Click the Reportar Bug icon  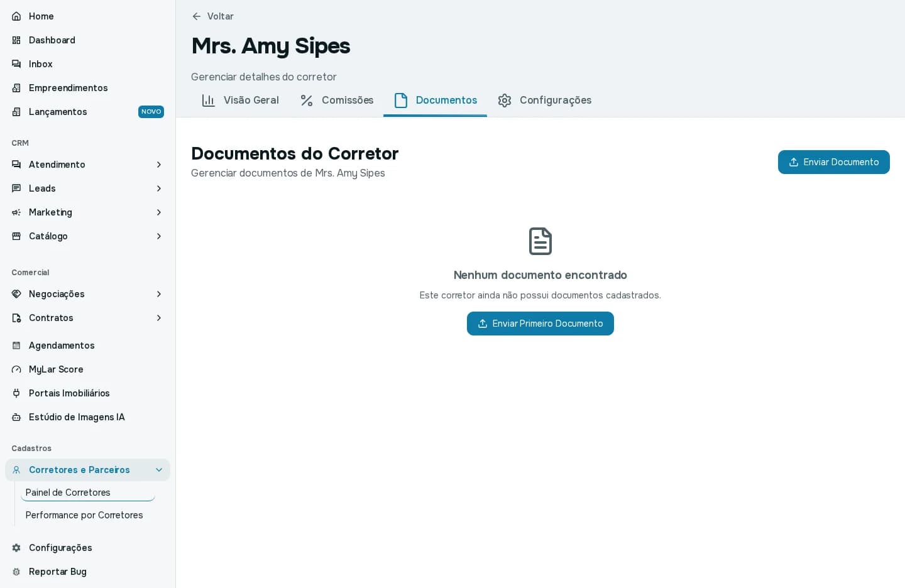(16, 572)
